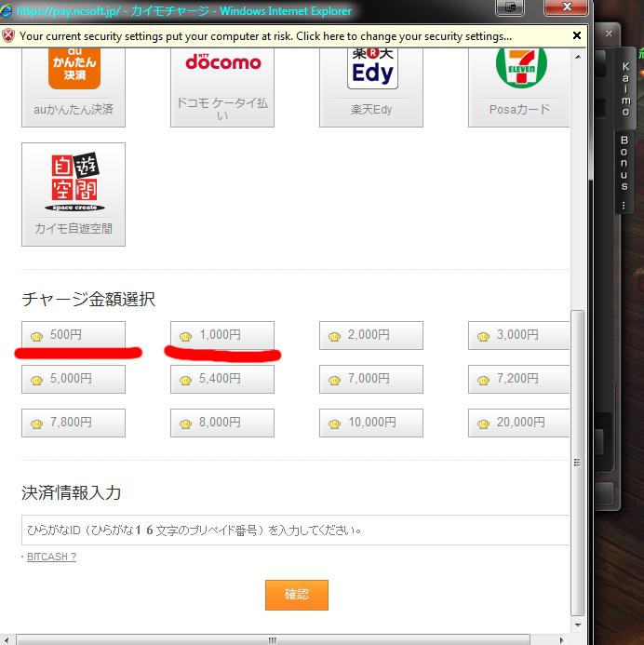Close the background game panel with X
This screenshot has width=644, height=645.
pyautogui.click(x=609, y=34)
